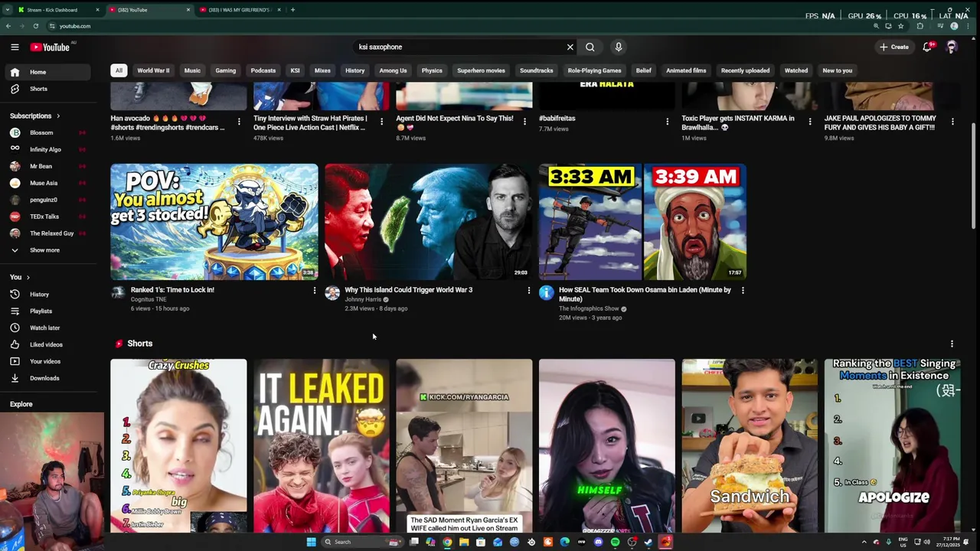Open the notifications bell
The height and width of the screenshot is (551, 980).
927,47
